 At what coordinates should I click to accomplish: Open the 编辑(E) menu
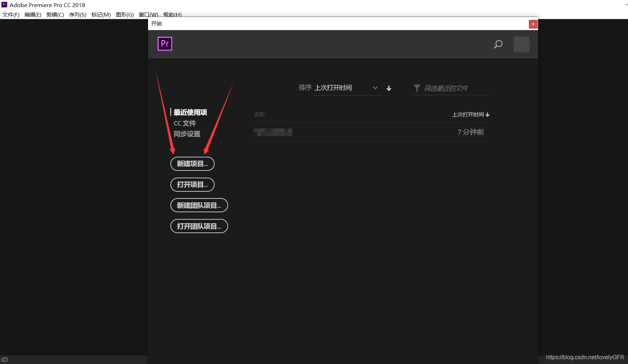click(x=33, y=15)
